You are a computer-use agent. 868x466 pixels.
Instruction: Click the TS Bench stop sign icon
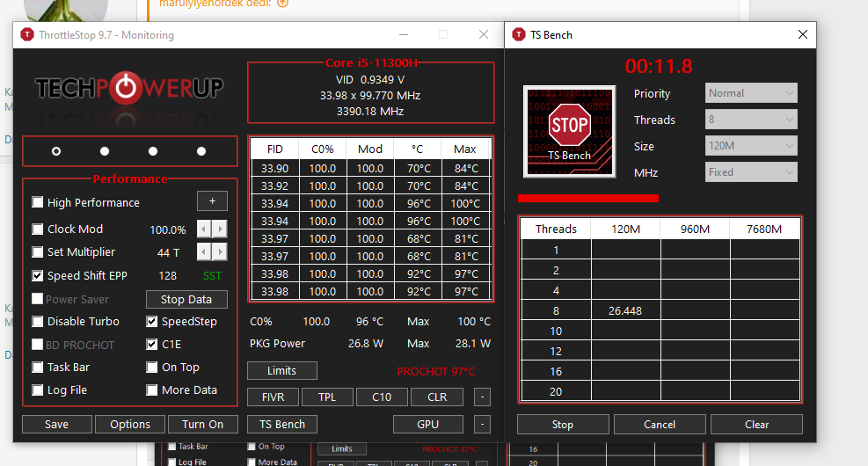(x=569, y=132)
